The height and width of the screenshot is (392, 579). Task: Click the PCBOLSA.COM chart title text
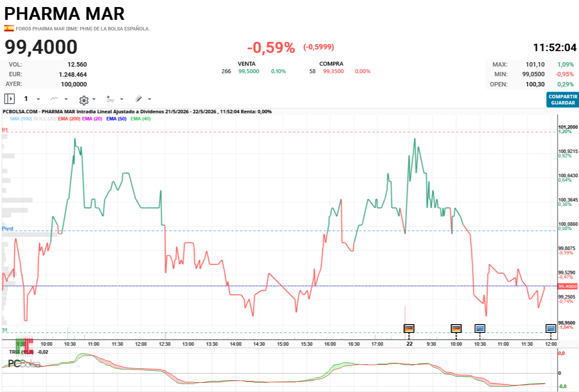[x=137, y=112]
